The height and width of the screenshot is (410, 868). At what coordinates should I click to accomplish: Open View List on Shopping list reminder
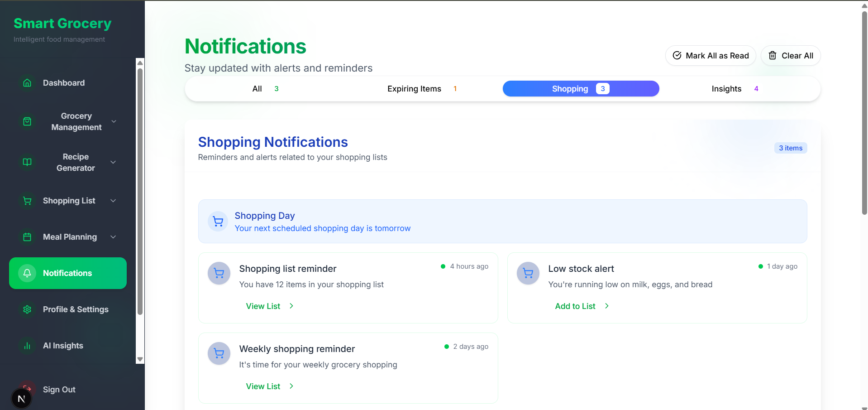tap(270, 306)
